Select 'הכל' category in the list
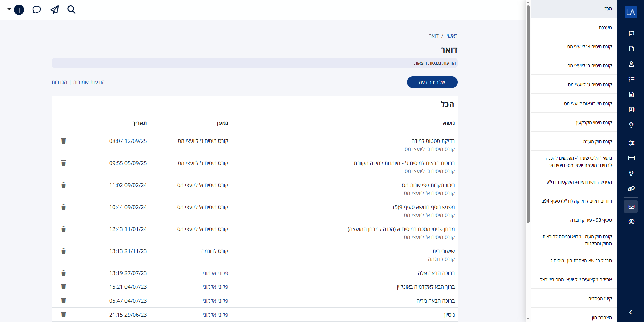 pyautogui.click(x=608, y=9)
